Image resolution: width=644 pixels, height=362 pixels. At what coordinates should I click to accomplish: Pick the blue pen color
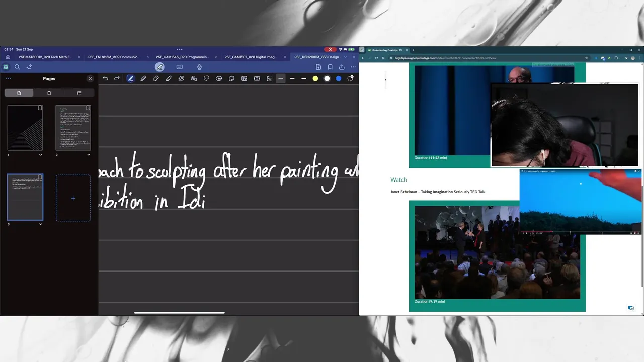(x=339, y=78)
